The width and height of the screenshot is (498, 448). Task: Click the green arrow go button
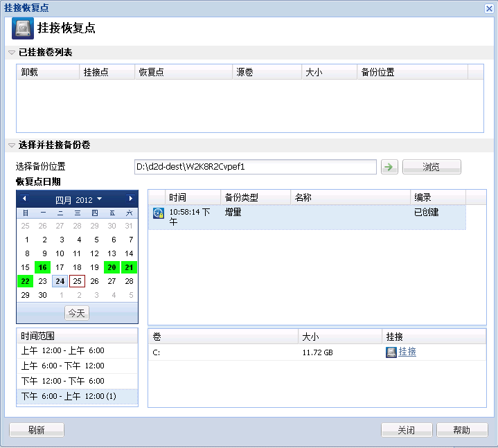[x=389, y=167]
